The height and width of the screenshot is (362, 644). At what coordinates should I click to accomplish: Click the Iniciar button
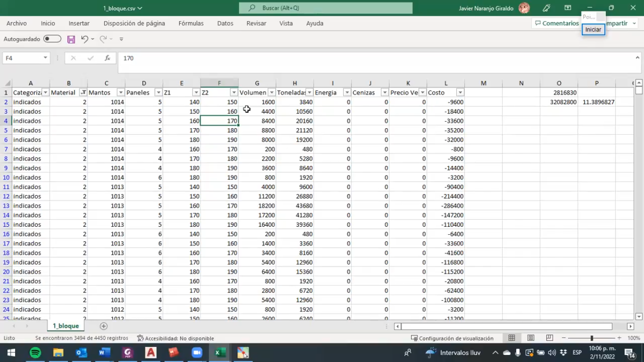(593, 29)
